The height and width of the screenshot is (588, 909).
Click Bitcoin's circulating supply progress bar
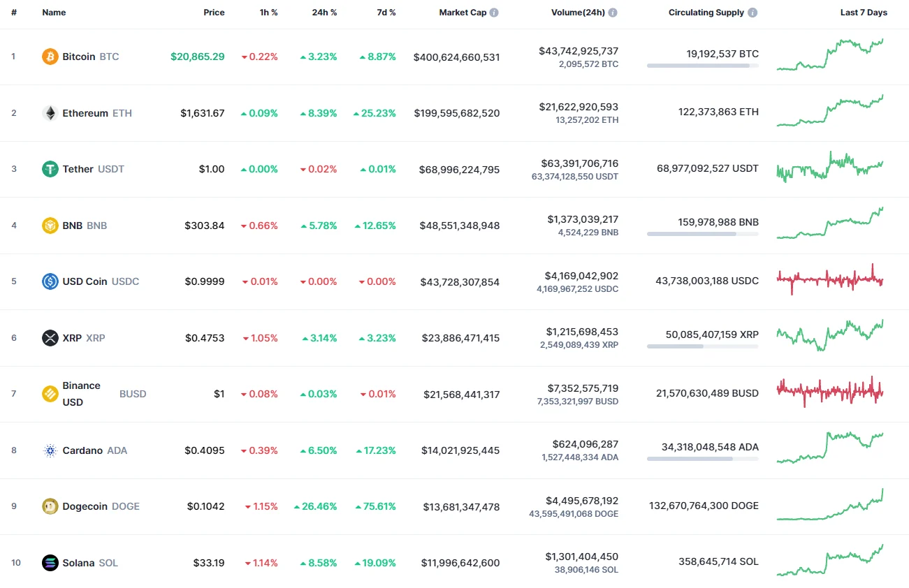pyautogui.click(x=701, y=66)
